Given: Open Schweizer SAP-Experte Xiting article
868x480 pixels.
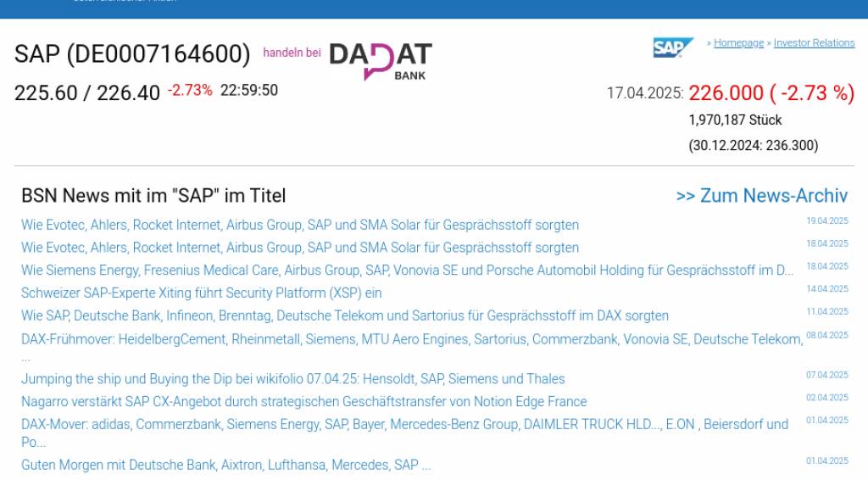Looking at the screenshot, I should pyautogui.click(x=202, y=293).
